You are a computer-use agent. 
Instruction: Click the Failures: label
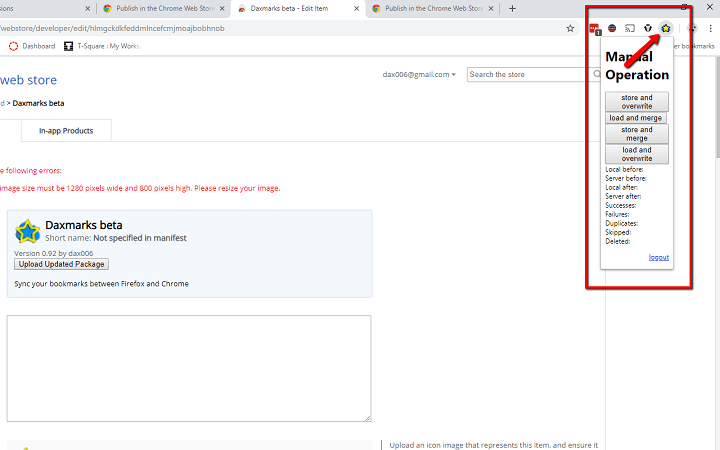coord(617,214)
